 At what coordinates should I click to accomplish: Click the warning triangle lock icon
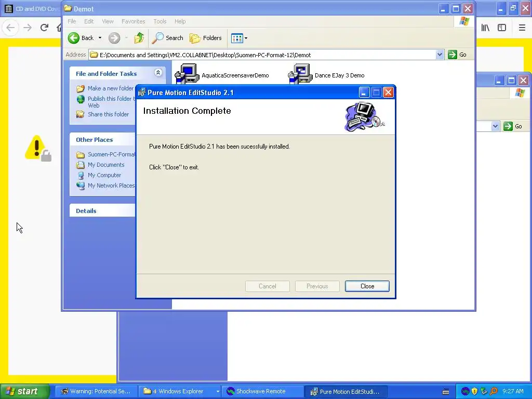(x=38, y=148)
